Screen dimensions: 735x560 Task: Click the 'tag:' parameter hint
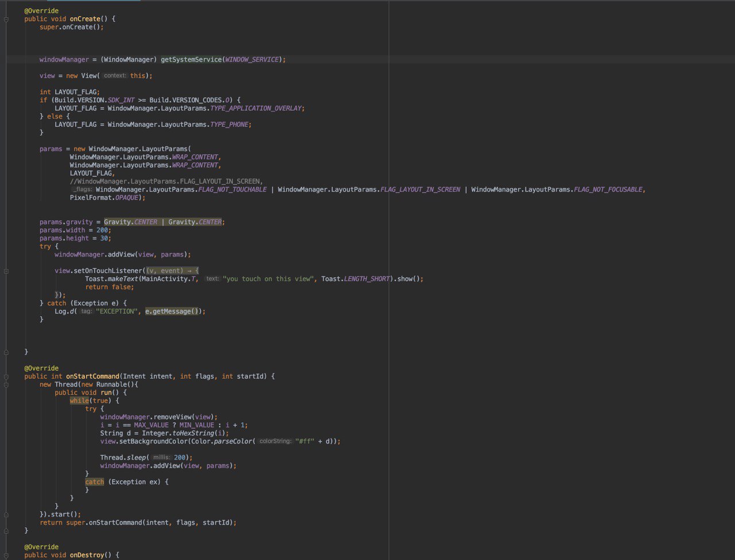tap(86, 312)
